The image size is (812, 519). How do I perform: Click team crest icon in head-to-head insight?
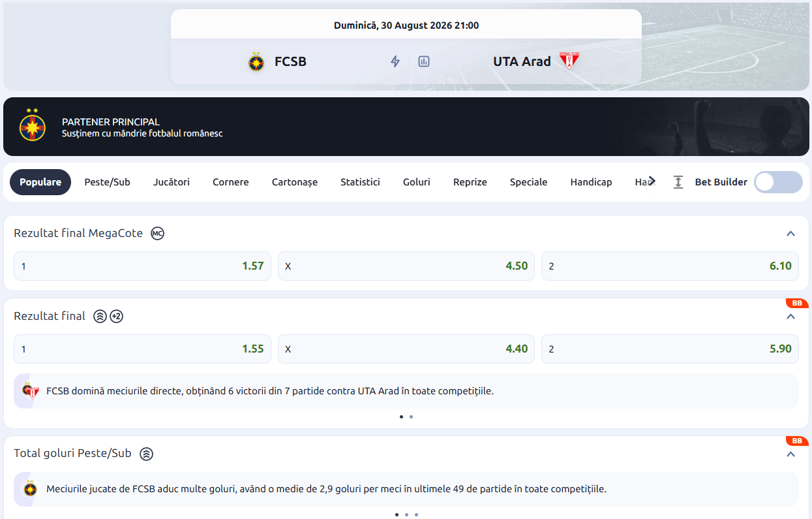31,391
